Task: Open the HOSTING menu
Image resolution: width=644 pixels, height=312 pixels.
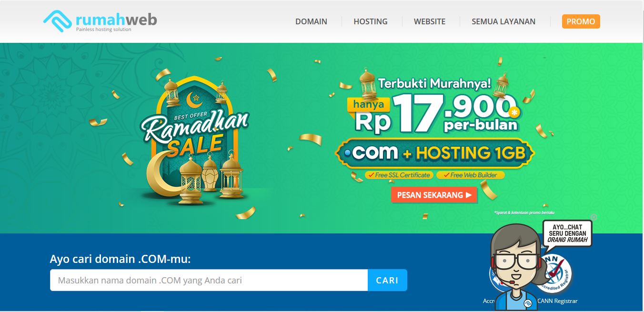Action: pos(371,21)
